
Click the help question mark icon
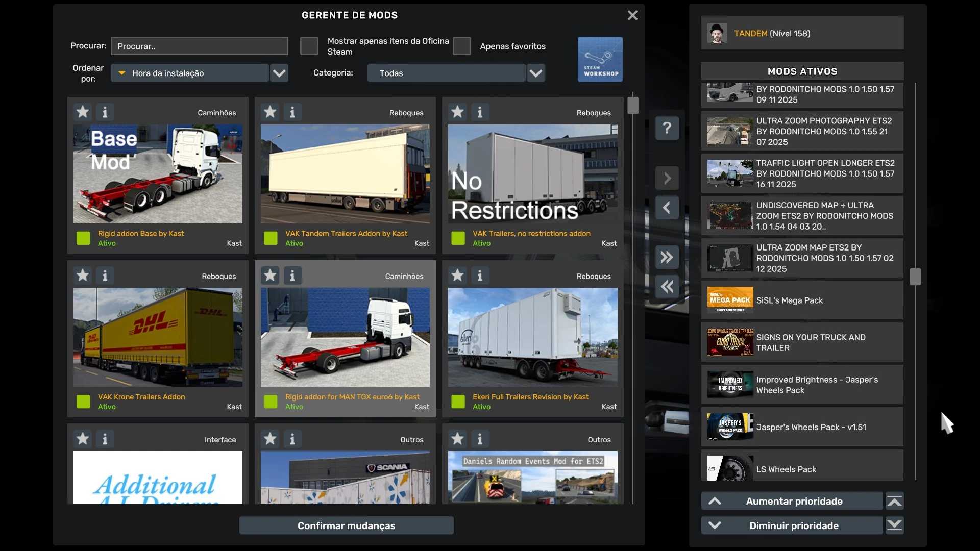click(x=667, y=128)
